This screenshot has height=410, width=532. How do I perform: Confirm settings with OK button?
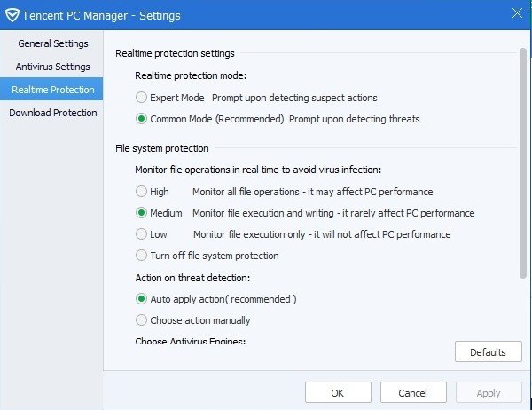coord(338,393)
